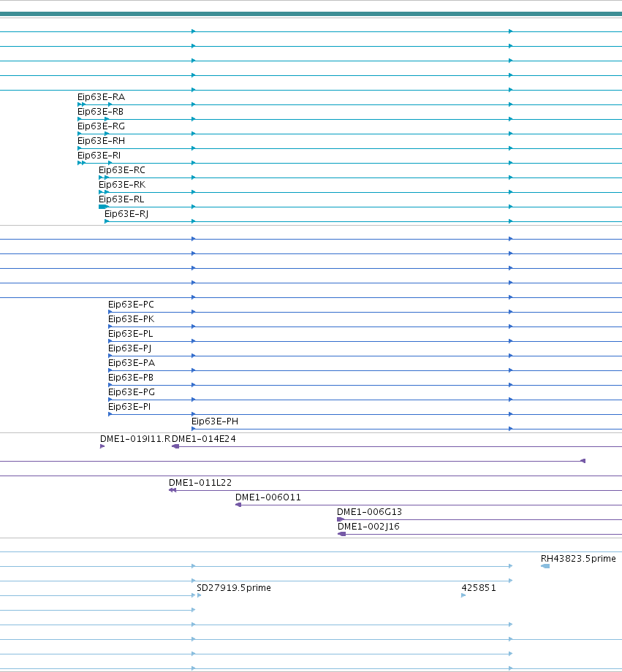Viewport: 622px width, 672px height.
Task: Click the Eip63E-RJ transcript label
Action: [126, 214]
